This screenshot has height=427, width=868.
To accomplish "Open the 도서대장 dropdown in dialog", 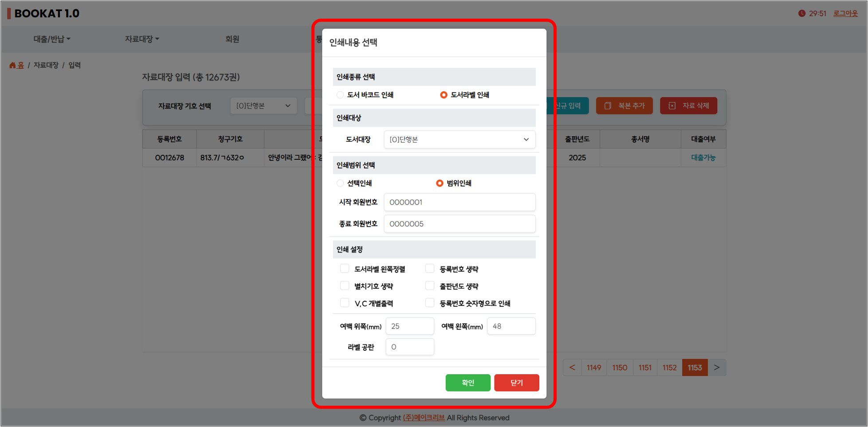I will [459, 139].
